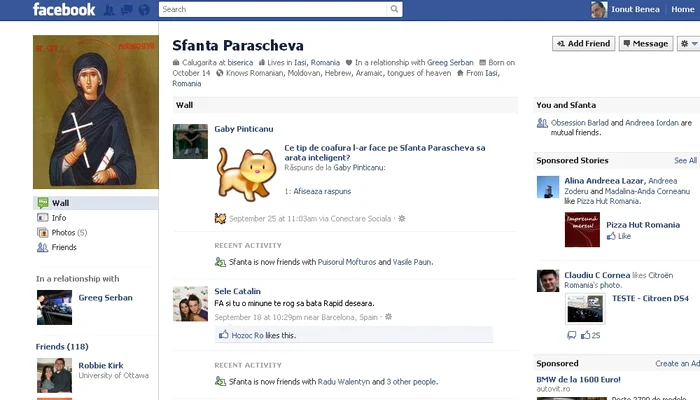Click the Friends icon in sidebar
The width and height of the screenshot is (700, 400).
tap(42, 247)
